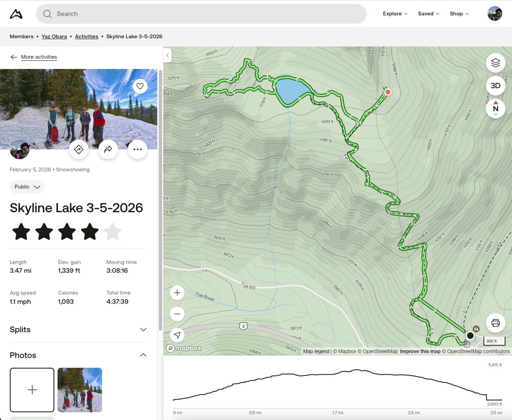Open the Public privacy dropdown

[x=27, y=187]
